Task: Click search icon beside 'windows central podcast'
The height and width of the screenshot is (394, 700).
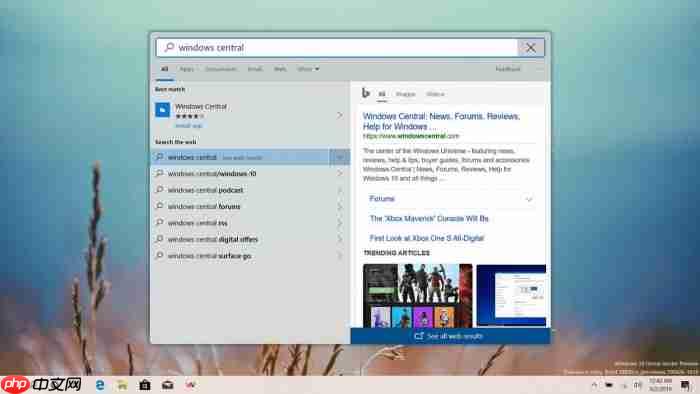Action: (x=159, y=190)
